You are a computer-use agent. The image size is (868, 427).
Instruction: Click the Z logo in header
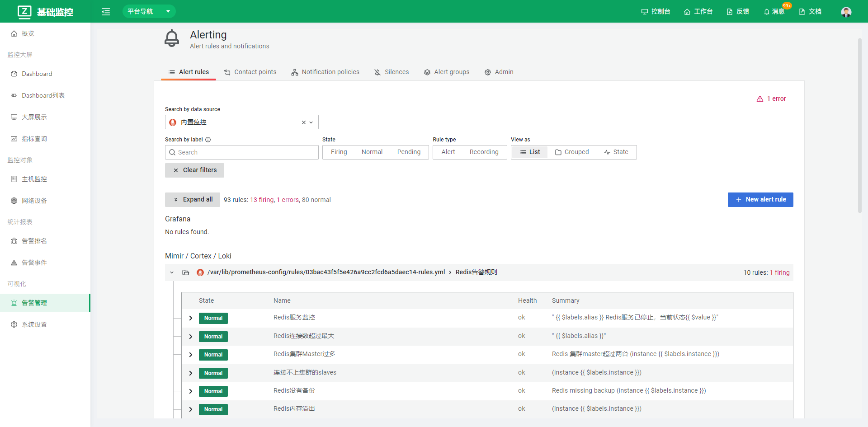pos(24,12)
